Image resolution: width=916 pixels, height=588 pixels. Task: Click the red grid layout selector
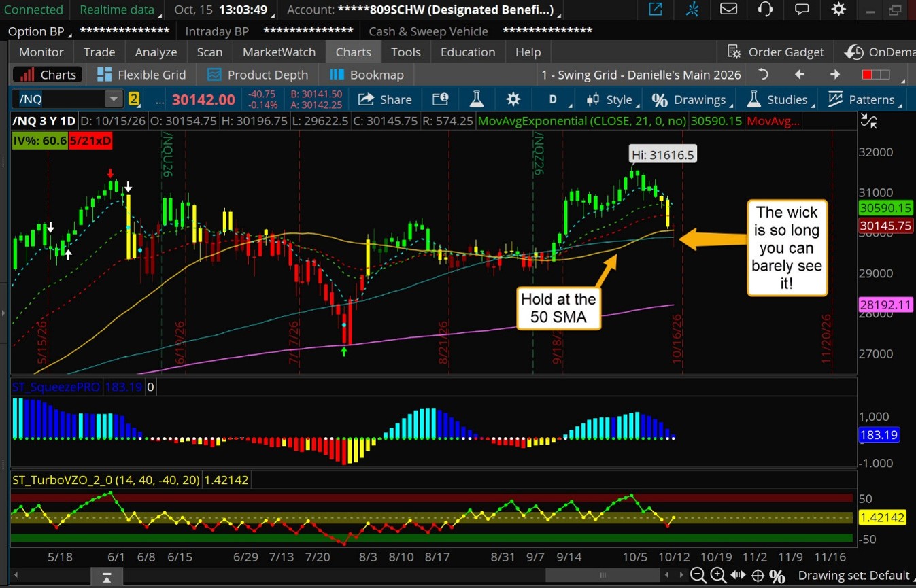(876, 75)
